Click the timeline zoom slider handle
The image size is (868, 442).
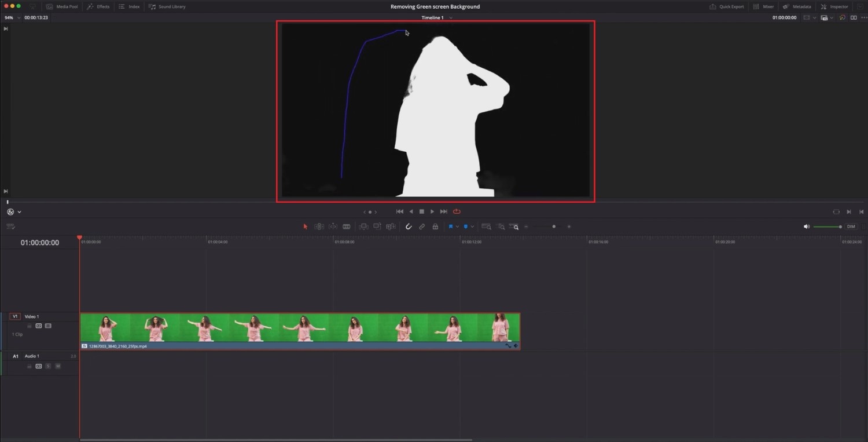(x=554, y=227)
